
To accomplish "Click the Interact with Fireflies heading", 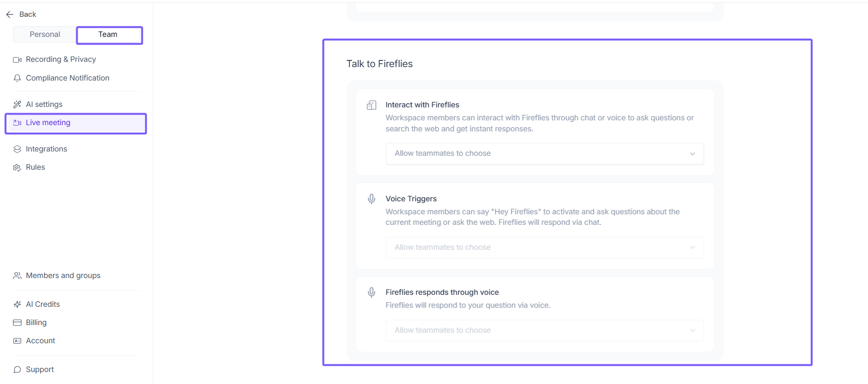I will [422, 105].
